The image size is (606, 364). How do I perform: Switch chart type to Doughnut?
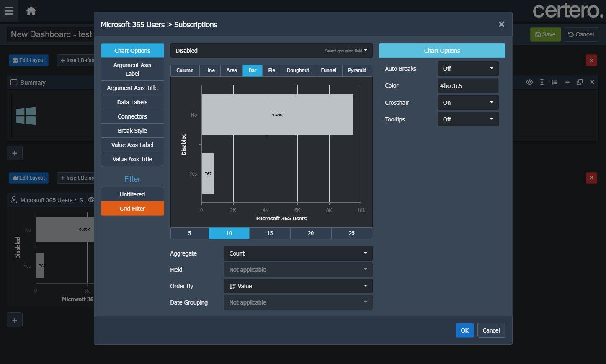pyautogui.click(x=298, y=70)
